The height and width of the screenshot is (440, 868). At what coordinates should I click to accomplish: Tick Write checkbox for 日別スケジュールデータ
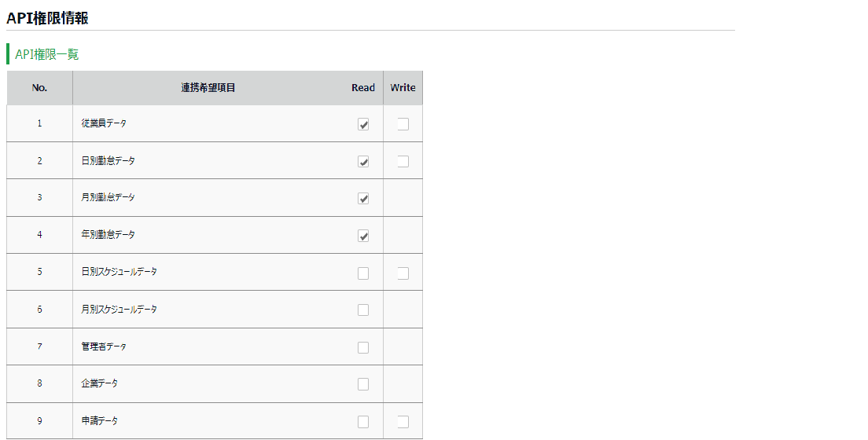pyautogui.click(x=403, y=273)
